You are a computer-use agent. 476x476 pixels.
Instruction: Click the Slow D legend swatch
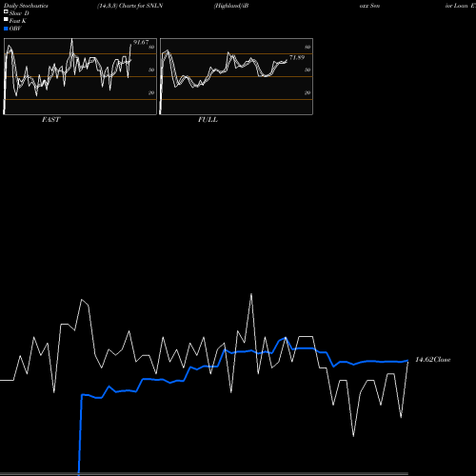[6, 12]
